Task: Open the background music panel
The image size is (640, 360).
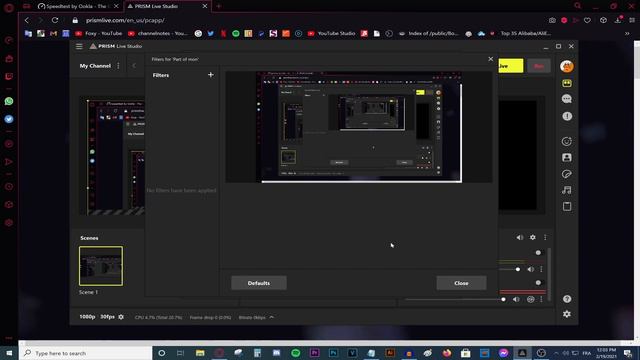Action: click(567, 190)
